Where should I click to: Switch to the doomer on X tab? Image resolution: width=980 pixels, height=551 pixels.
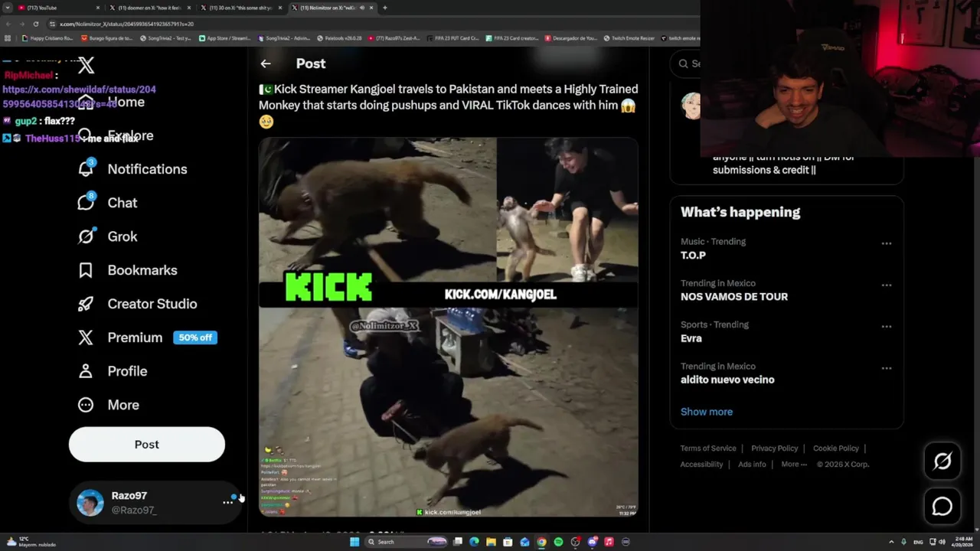tap(150, 8)
